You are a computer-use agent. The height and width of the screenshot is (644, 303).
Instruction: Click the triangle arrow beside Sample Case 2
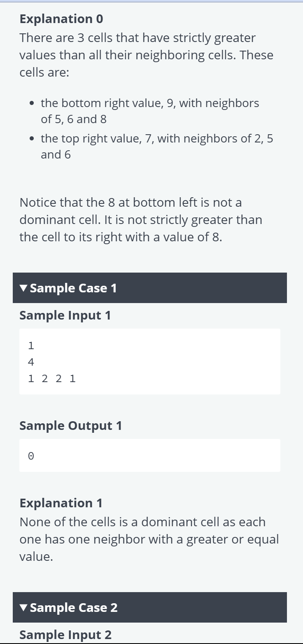point(24,608)
